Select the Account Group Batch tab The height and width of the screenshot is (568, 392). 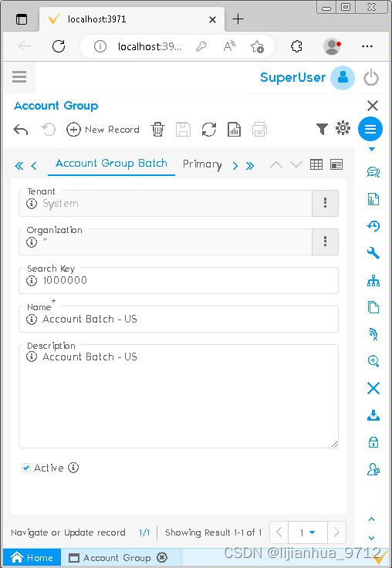111,164
